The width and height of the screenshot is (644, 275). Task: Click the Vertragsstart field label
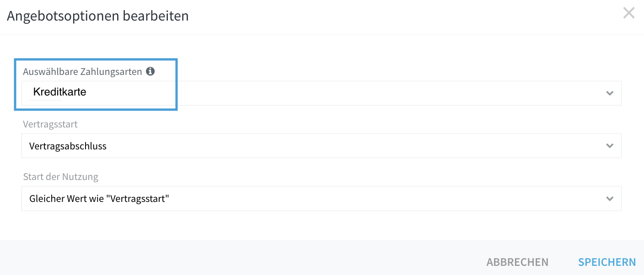coord(50,124)
